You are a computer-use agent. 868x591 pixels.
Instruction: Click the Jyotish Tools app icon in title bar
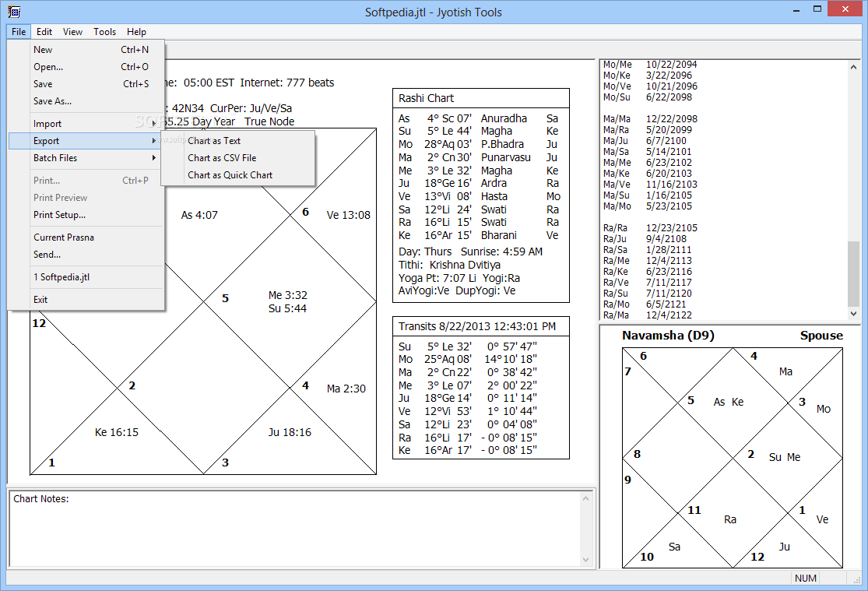pyautogui.click(x=14, y=11)
